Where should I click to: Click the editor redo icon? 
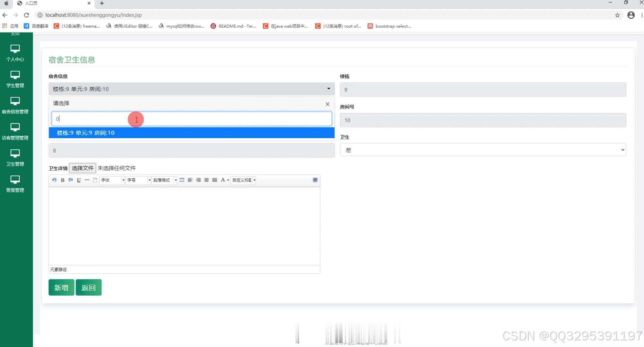tap(71, 180)
